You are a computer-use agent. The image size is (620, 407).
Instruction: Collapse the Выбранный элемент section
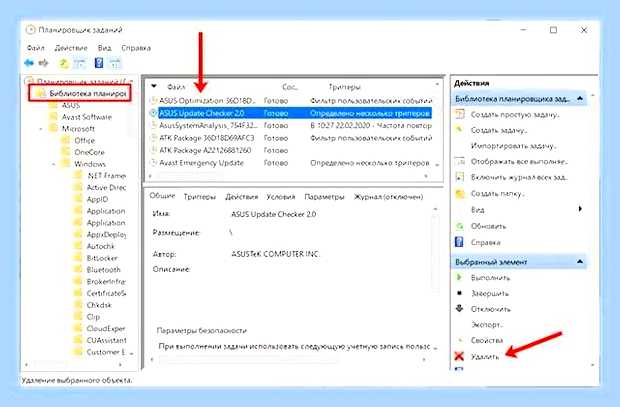[x=580, y=261]
